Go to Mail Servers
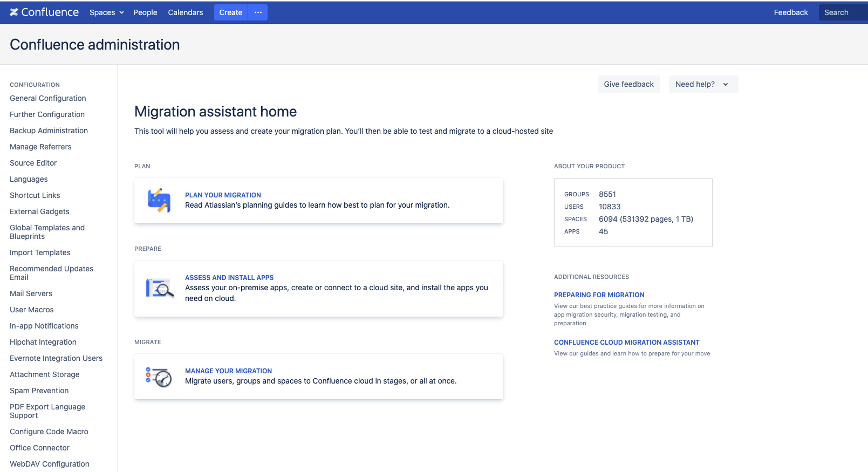The image size is (868, 472). (31, 293)
